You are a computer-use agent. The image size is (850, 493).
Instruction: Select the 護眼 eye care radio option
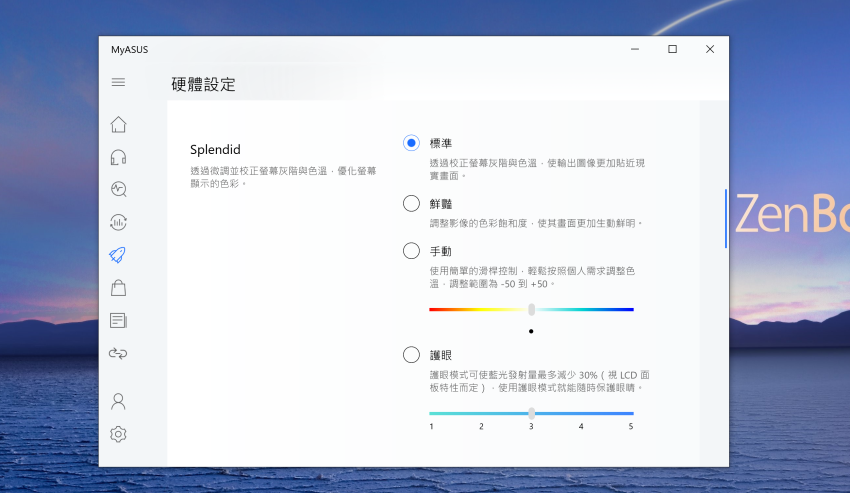[411, 355]
